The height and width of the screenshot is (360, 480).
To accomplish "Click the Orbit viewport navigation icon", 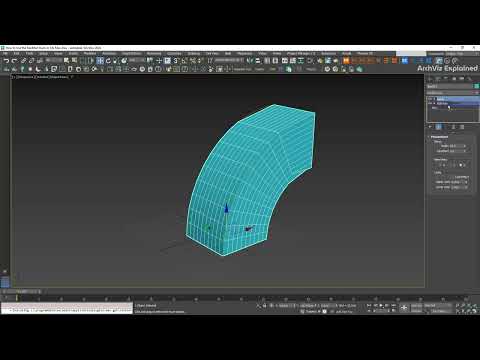I will 469,311.
